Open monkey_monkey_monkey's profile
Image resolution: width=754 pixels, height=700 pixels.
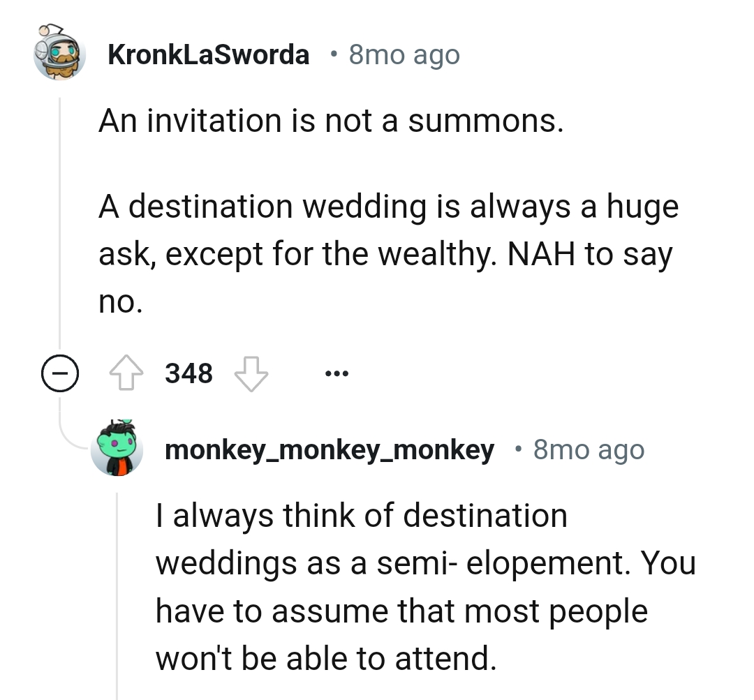[328, 449]
